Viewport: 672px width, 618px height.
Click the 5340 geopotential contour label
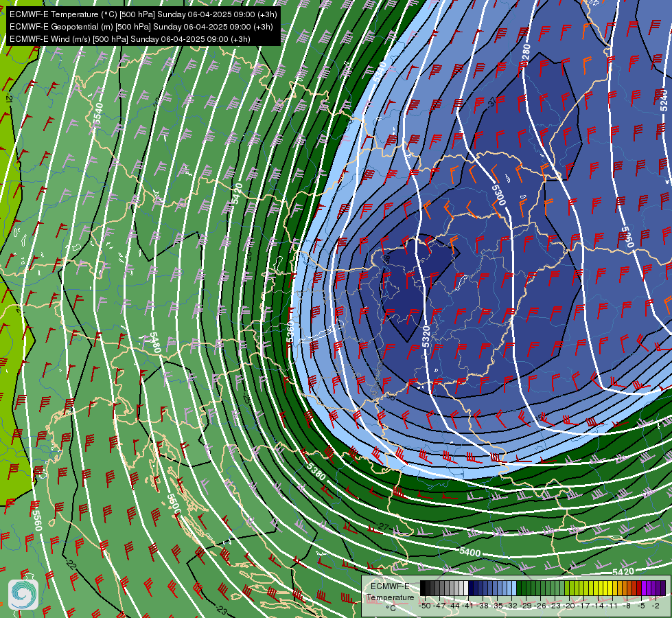[380, 72]
